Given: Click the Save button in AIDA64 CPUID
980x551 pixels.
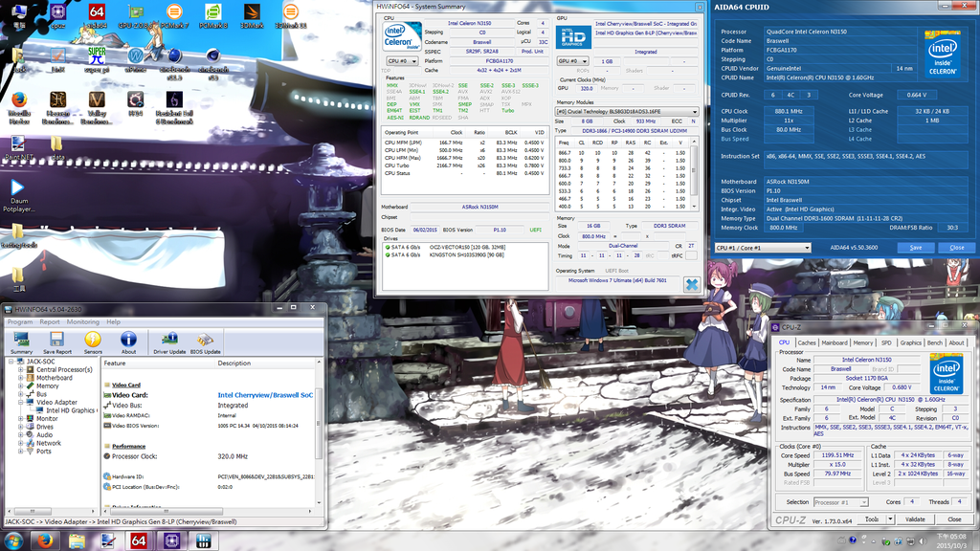Looking at the screenshot, I should [x=916, y=248].
